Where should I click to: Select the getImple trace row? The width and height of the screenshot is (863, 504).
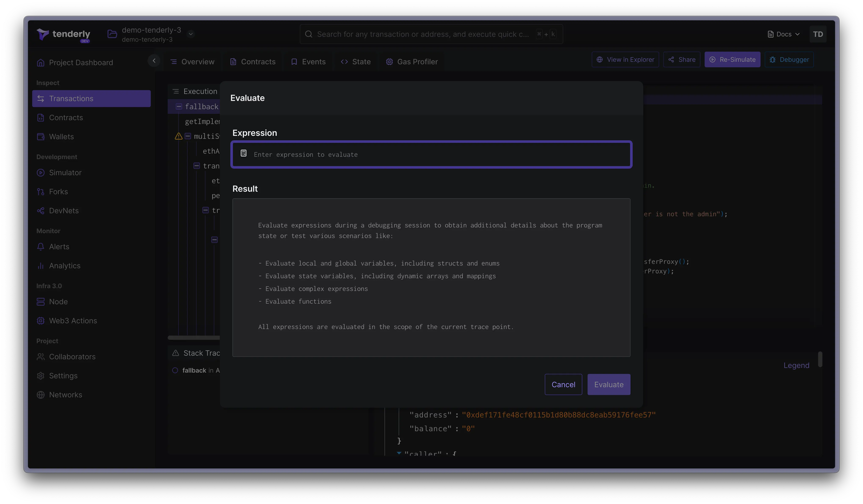(x=202, y=122)
